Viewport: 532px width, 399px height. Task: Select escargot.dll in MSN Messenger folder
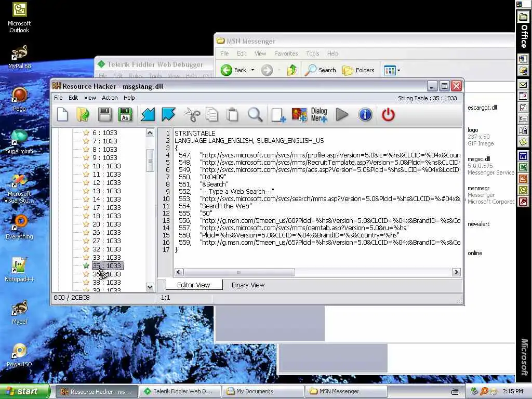pos(482,108)
